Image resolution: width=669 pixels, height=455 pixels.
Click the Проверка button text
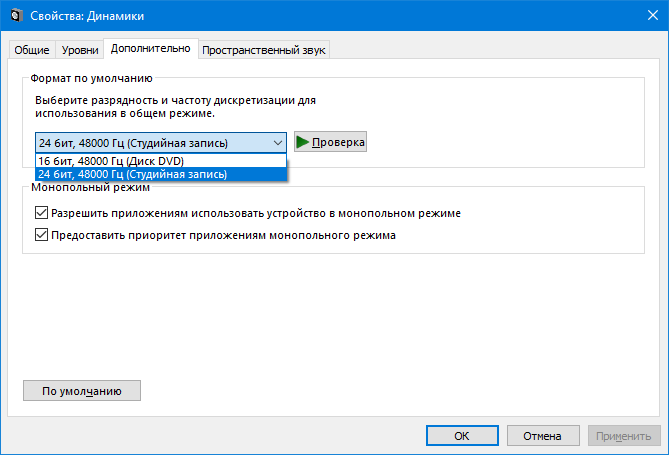(x=338, y=142)
